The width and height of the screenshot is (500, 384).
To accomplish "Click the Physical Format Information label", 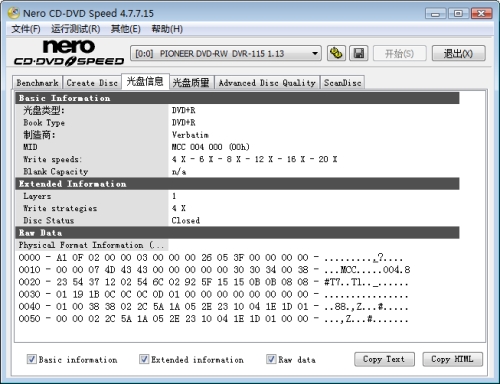I will 91,245.
